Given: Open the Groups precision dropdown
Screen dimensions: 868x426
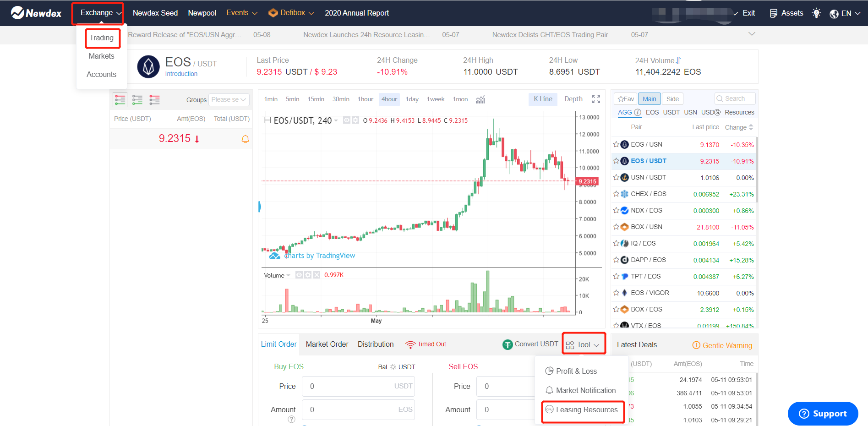Looking at the screenshot, I should [x=229, y=99].
